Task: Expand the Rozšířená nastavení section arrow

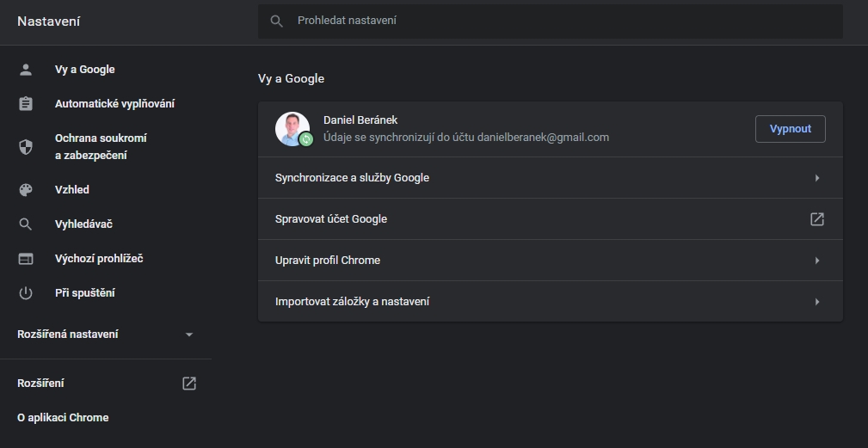Action: pyautogui.click(x=189, y=334)
